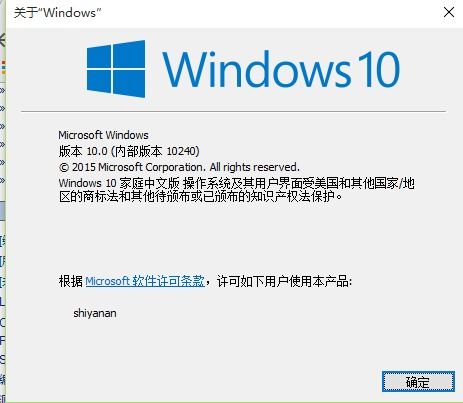The height and width of the screenshot is (403, 463).
Task: Click the 关于"Windows" title bar text
Action: pyautogui.click(x=57, y=13)
